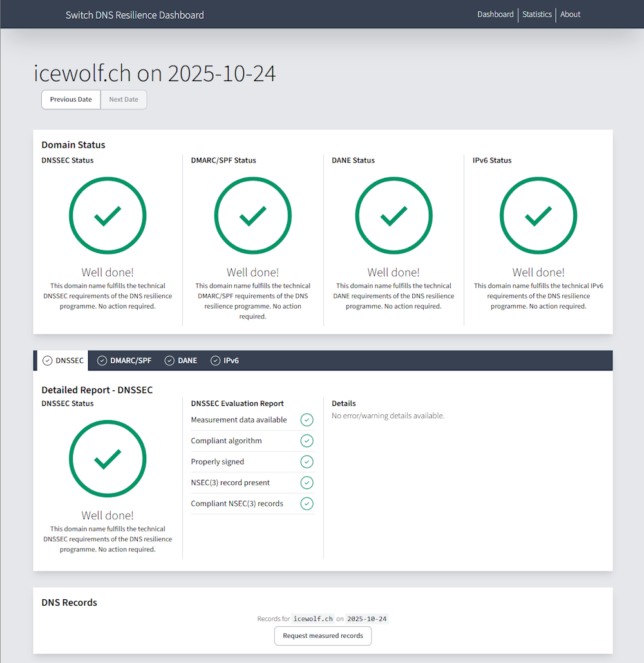This screenshot has height=663, width=644.
Task: Click check icon beside Properly signed
Action: click(307, 462)
